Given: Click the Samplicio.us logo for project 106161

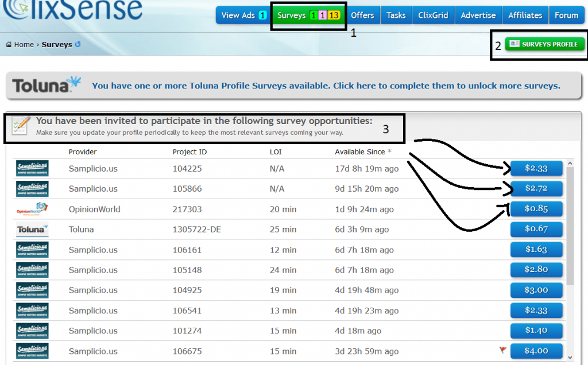Looking at the screenshot, I should (x=32, y=250).
